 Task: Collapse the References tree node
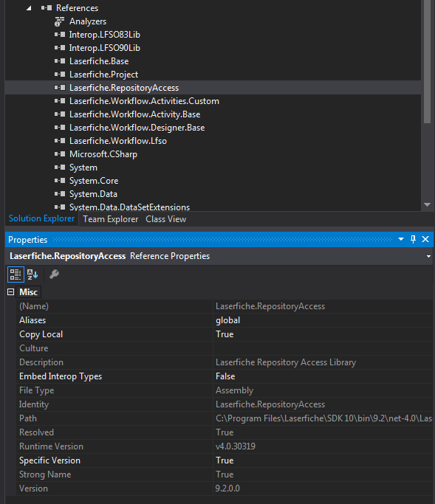[29, 8]
